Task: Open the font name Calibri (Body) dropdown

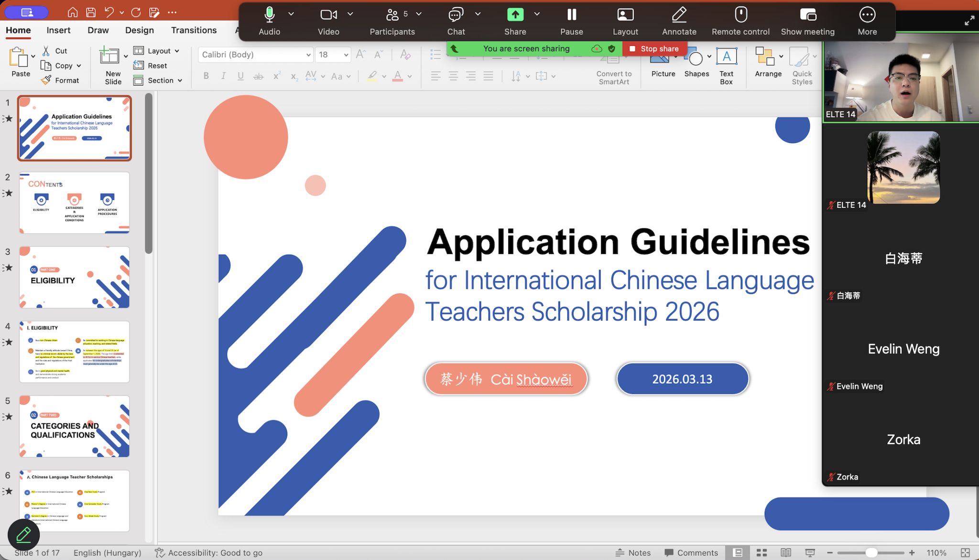Action: [308, 55]
